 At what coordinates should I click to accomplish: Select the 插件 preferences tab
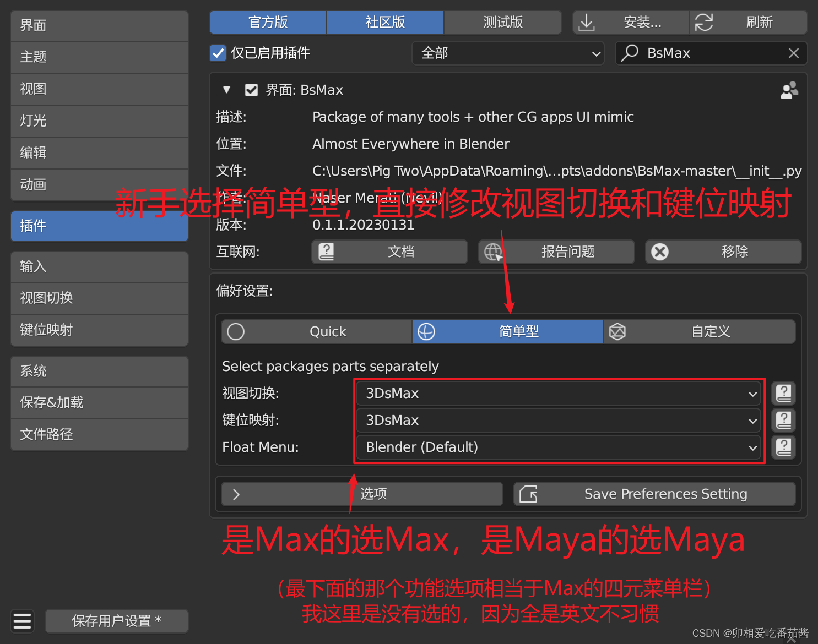[100, 226]
